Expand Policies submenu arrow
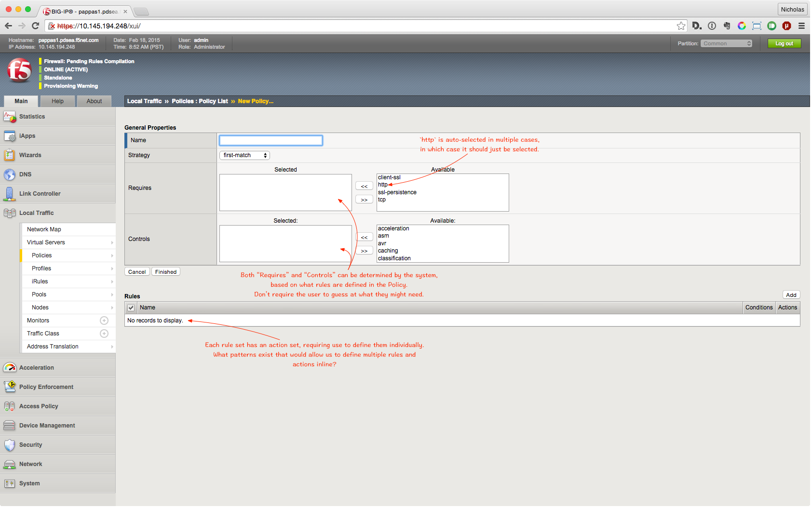Screen dimensions: 812x508 (x=112, y=255)
